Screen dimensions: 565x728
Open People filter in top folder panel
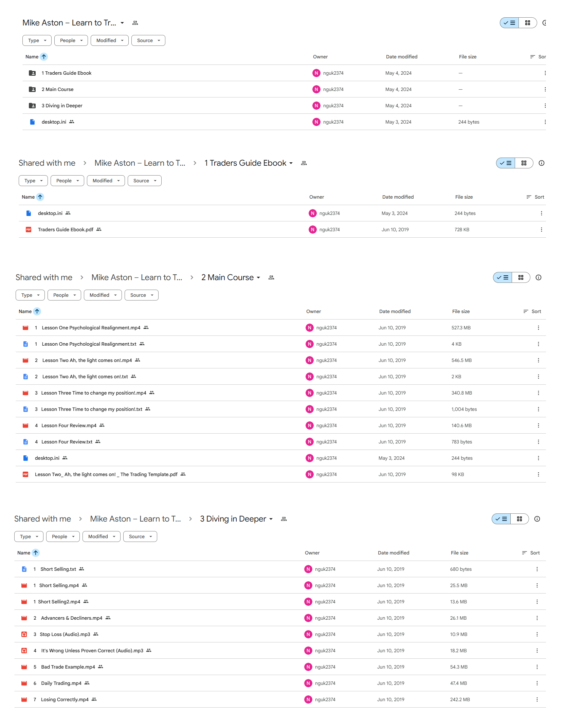(71, 40)
